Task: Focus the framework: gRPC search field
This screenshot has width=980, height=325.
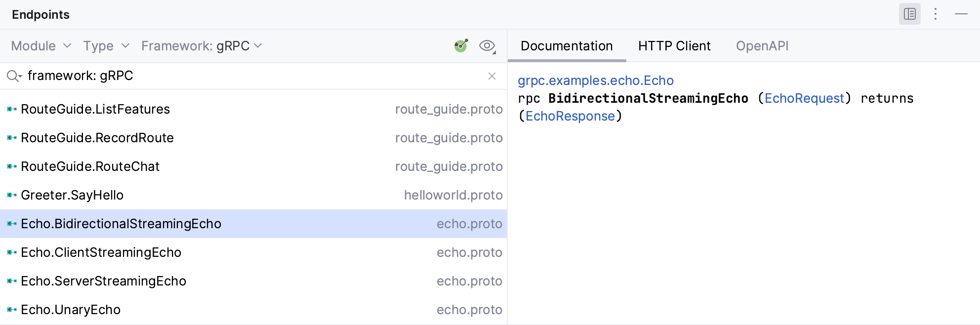Action: 247,76
